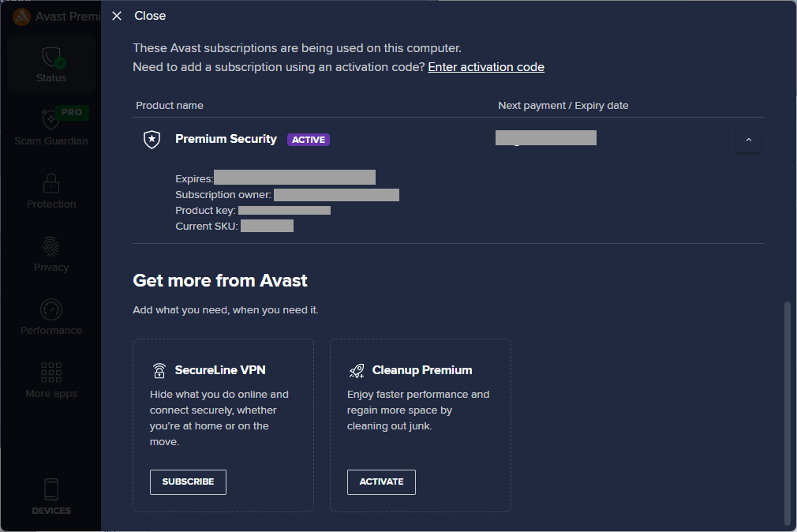Open the Privacy fingerprint section
The height and width of the screenshot is (532, 797).
[51, 247]
